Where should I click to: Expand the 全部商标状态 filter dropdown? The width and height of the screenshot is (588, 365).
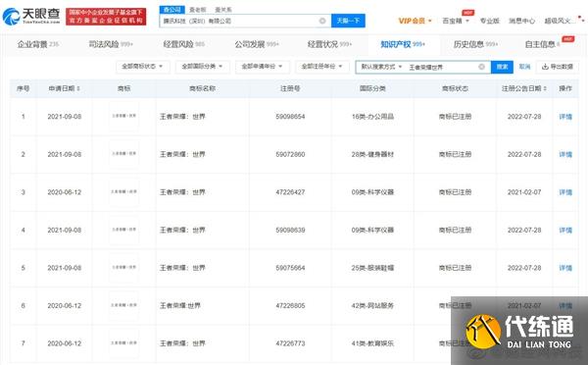(x=142, y=67)
